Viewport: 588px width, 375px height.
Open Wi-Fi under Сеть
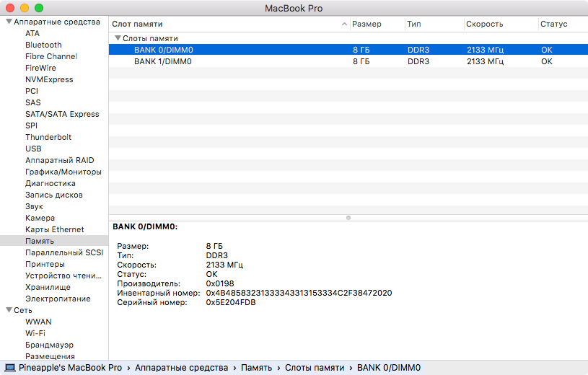35,333
